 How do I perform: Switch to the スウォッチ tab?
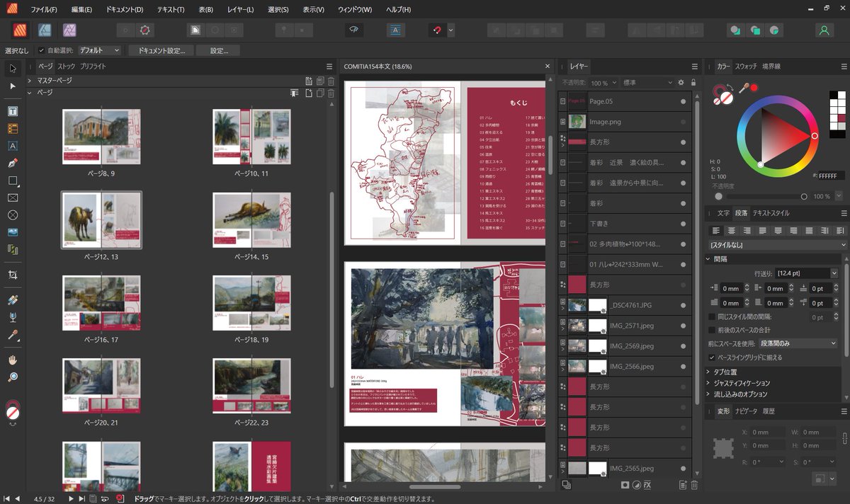tap(746, 66)
